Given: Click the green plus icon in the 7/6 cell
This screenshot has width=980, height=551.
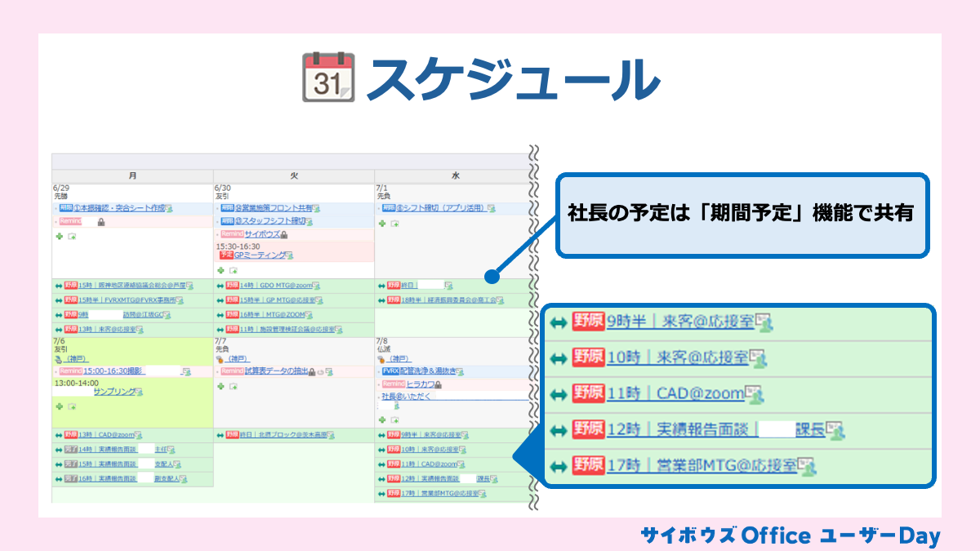Looking at the screenshot, I should point(59,406).
